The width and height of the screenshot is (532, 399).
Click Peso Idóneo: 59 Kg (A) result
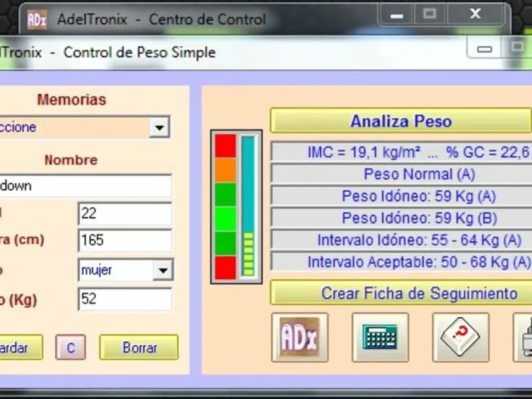coord(401,196)
